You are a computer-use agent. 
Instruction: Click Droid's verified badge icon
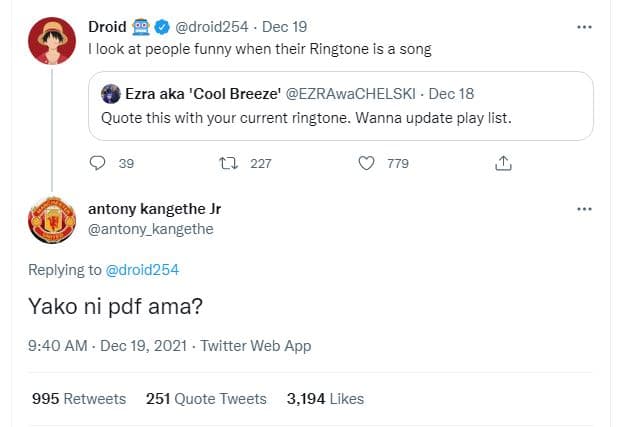[173, 27]
